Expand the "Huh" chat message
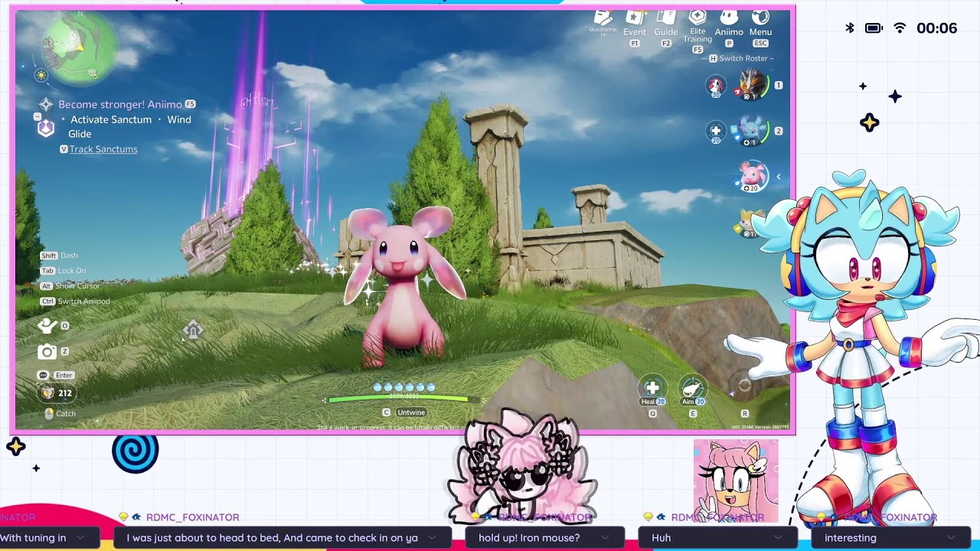 tap(718, 538)
